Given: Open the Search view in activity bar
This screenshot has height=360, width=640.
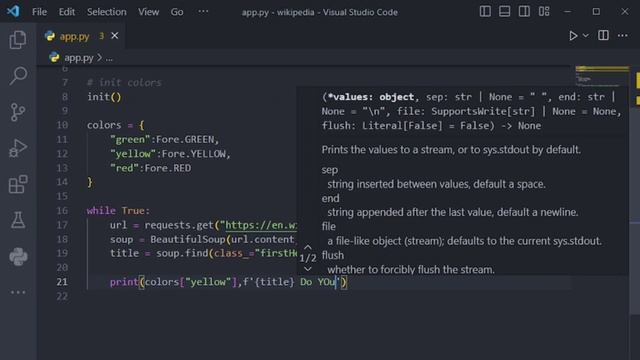Looking at the screenshot, I should (x=18, y=76).
